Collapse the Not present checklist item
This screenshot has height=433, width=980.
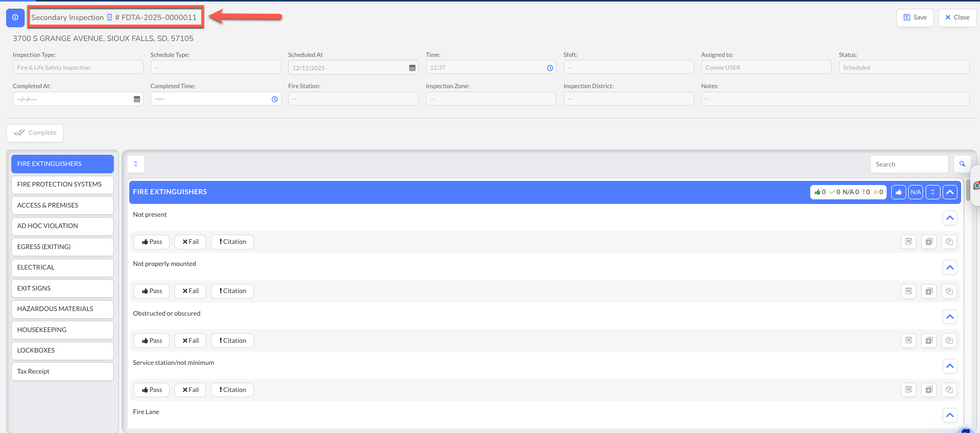pos(950,218)
